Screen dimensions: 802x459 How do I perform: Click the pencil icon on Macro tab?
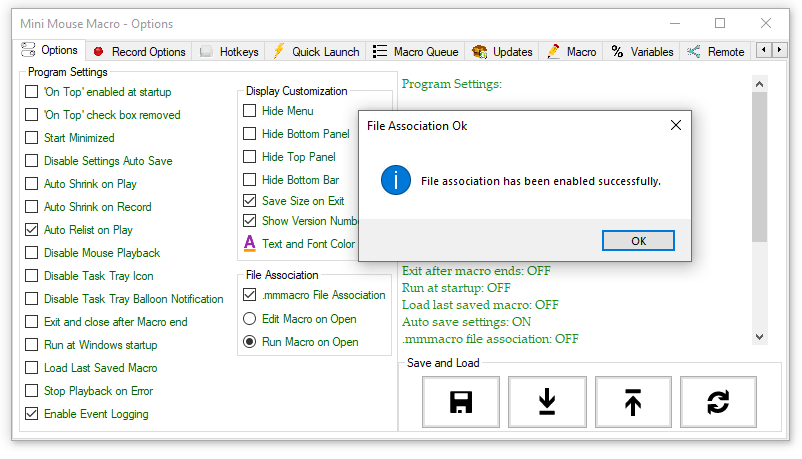point(553,51)
